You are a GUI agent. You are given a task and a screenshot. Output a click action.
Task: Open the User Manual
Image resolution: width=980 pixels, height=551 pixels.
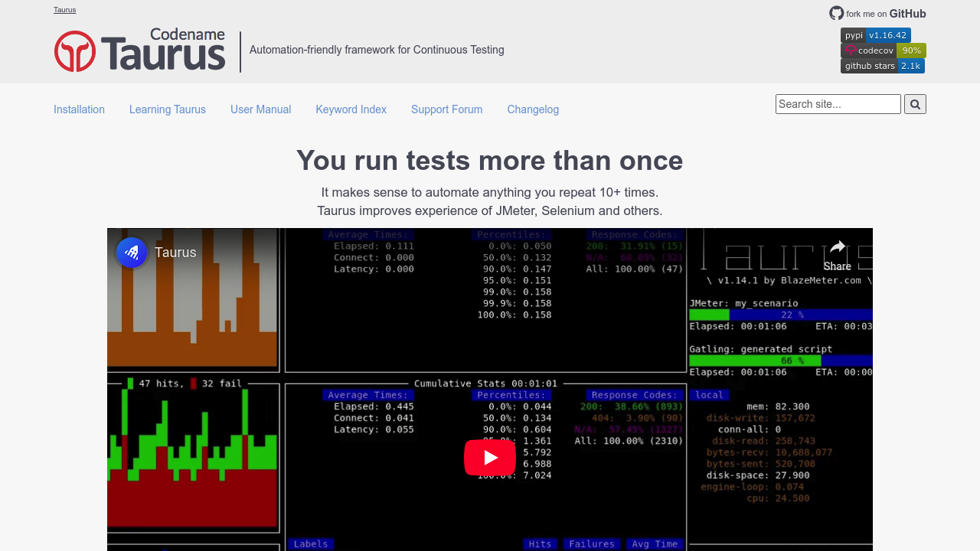(x=260, y=109)
